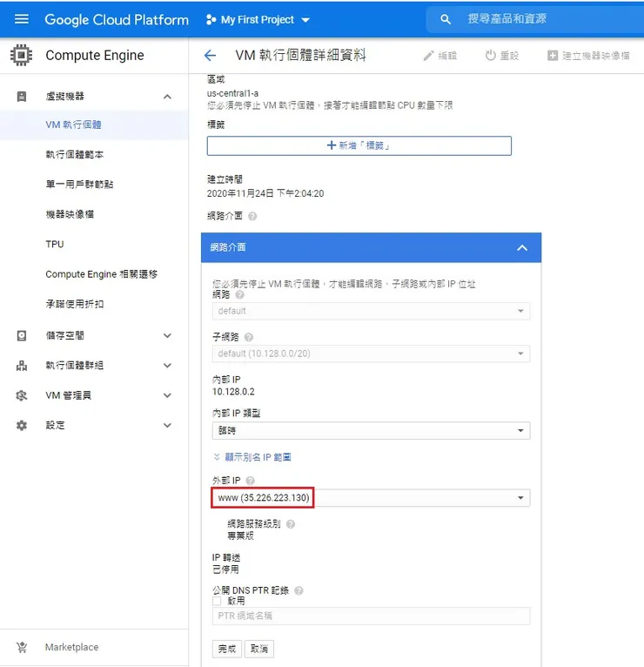Image resolution: width=644 pixels, height=667 pixels.
Task: Click the VM 管理員 icon
Action: 22,395
